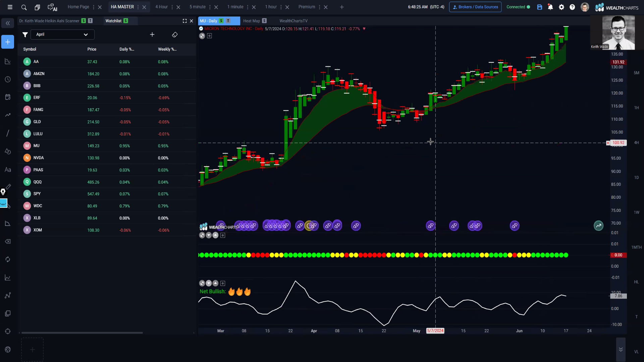
Task: Open the hamburger main menu
Action: pos(10,7)
